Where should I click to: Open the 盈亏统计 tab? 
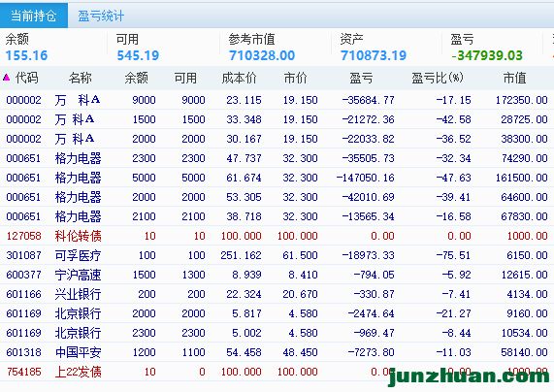101,16
